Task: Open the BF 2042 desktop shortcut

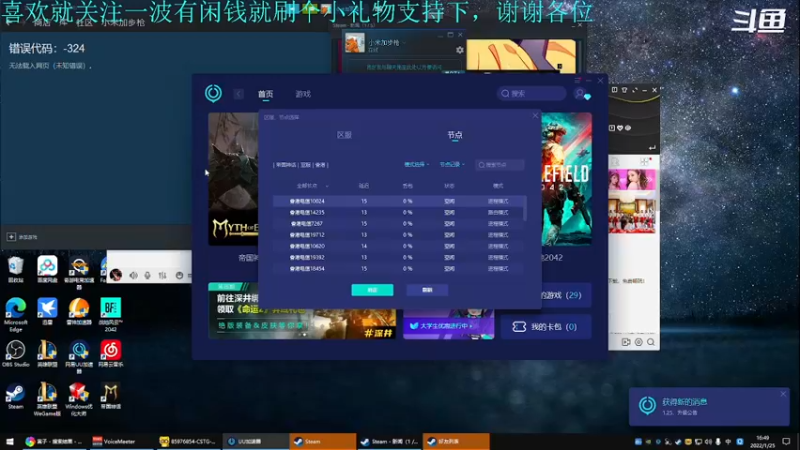Action: (111, 314)
